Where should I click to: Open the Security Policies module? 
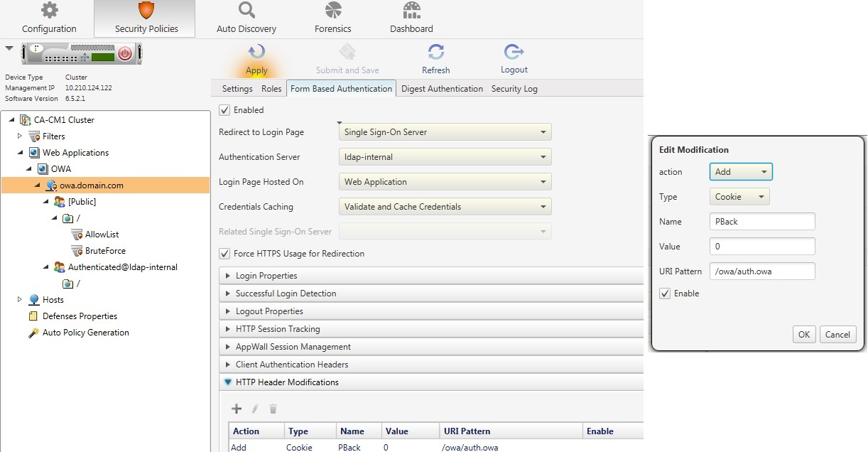click(144, 18)
